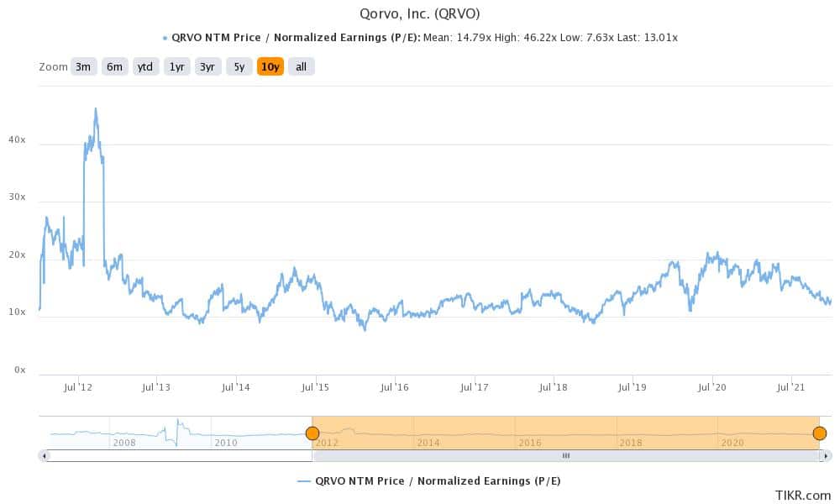Switch zoom to 5y
Viewport: 840px width, 504px height.
click(x=239, y=67)
